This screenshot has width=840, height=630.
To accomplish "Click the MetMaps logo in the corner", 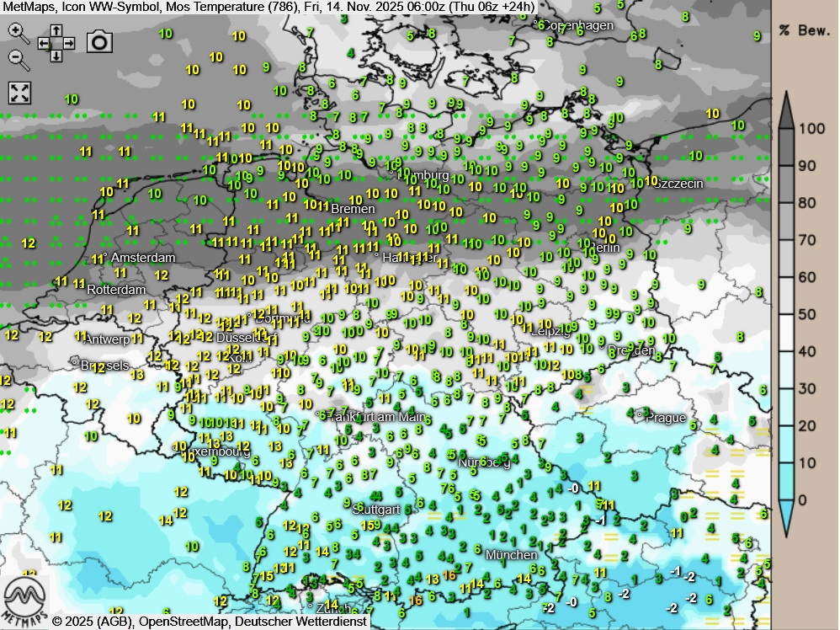I will pos(24,601).
